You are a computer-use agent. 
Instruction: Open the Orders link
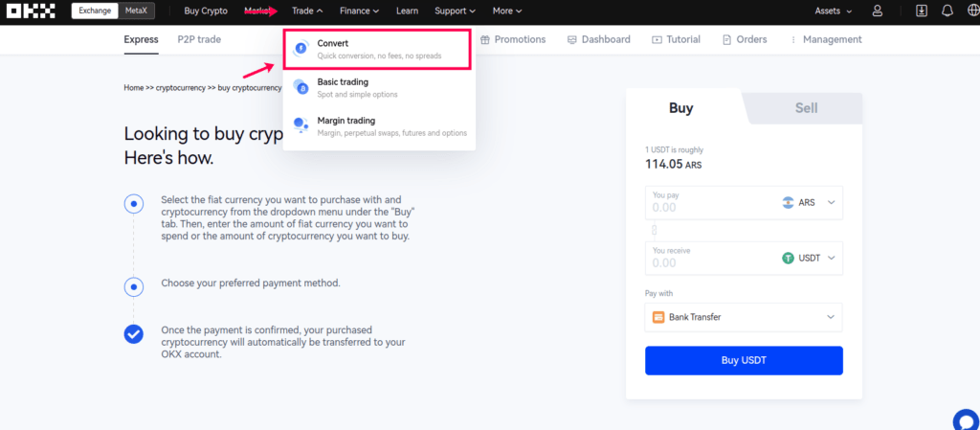click(745, 39)
